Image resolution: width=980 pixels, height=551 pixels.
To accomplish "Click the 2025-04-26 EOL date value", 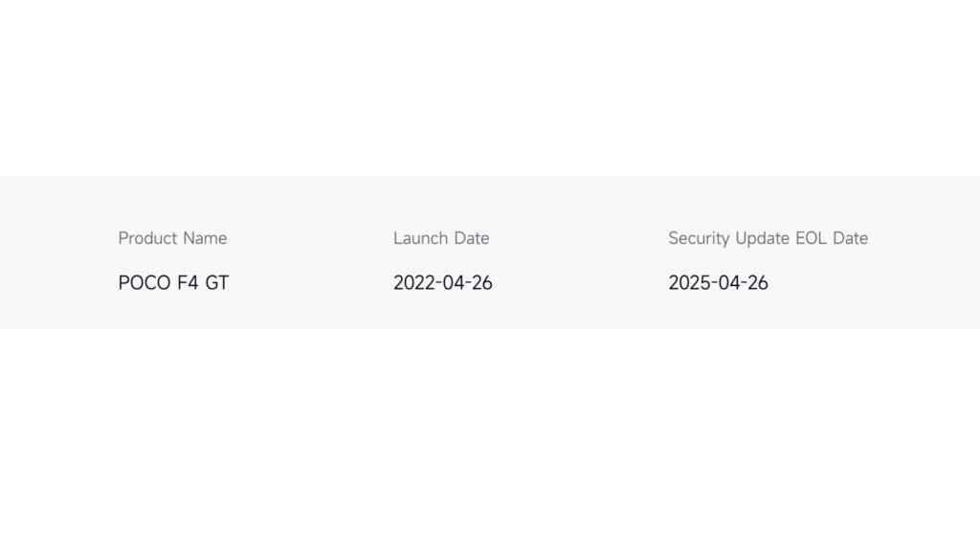I will 718,283.
